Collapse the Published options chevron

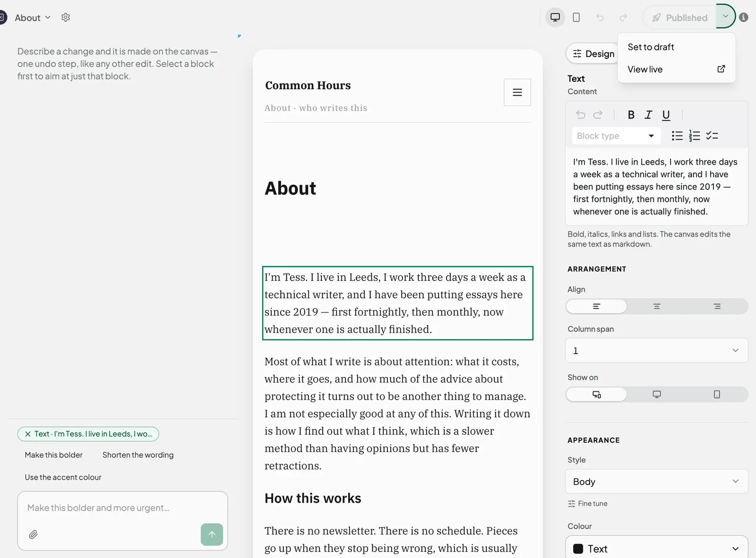(x=726, y=17)
